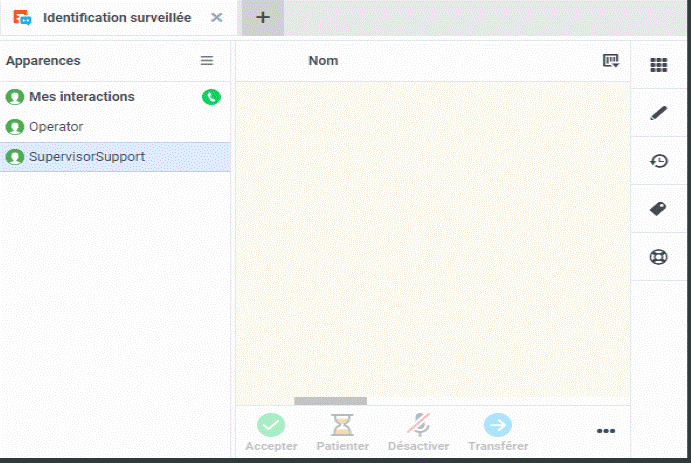Open the column chooser dropdown icon
Image resolution: width=691 pixels, height=463 pixels.
tap(610, 61)
